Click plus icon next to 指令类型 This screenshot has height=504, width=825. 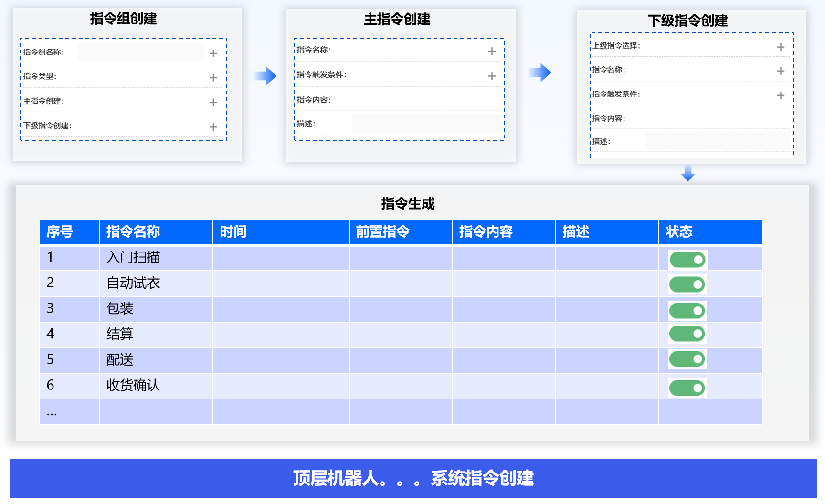click(213, 77)
